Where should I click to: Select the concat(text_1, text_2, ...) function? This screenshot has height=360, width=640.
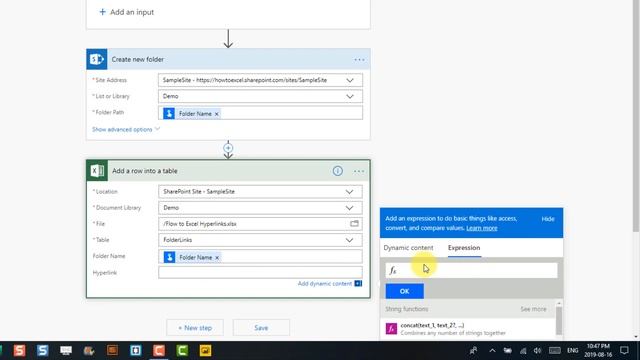(432, 325)
